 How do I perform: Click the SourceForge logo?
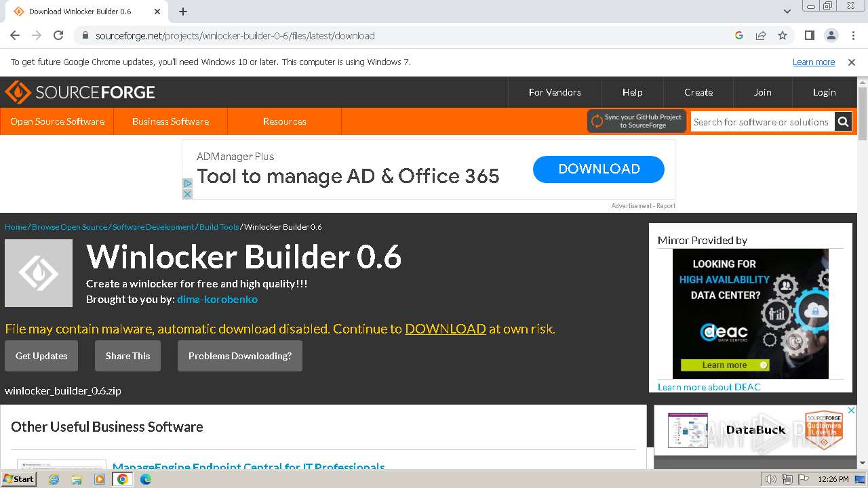(x=80, y=92)
